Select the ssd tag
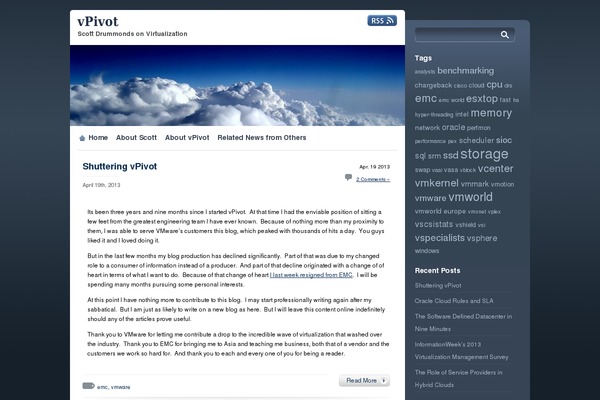Viewport: 600px width, 400px height. tap(450, 156)
